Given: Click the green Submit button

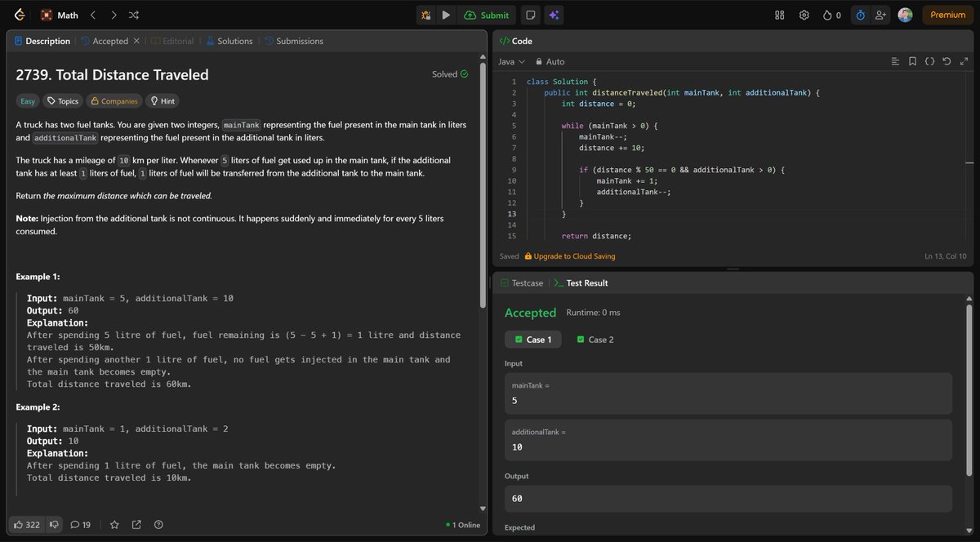Looking at the screenshot, I should tap(488, 15).
